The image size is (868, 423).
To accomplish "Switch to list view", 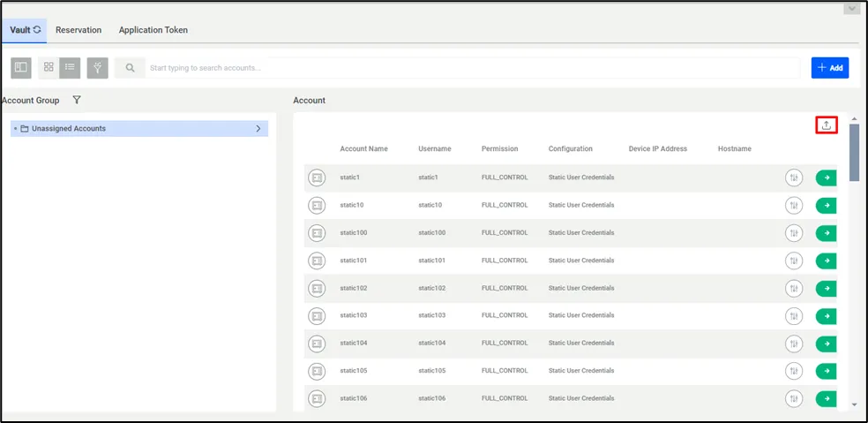I will [70, 68].
